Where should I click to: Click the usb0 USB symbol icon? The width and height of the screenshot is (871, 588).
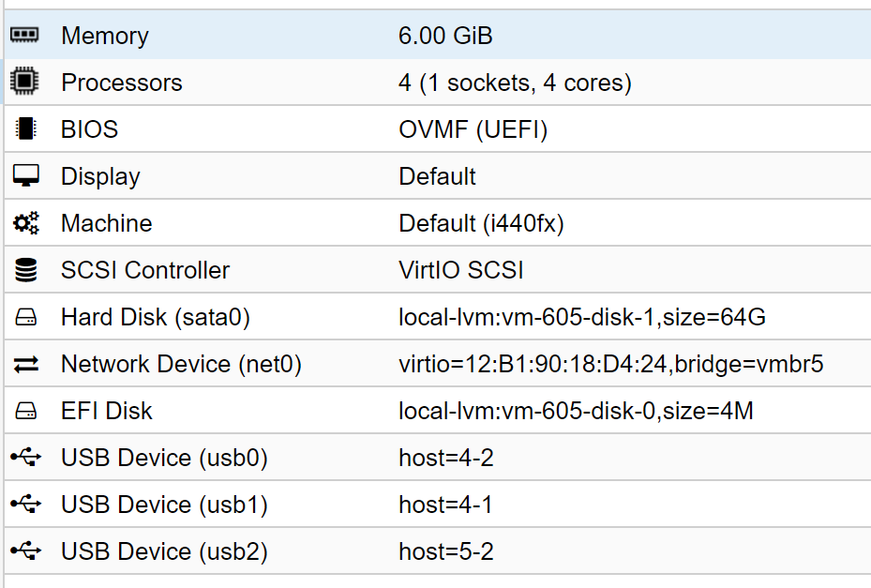pos(25,458)
